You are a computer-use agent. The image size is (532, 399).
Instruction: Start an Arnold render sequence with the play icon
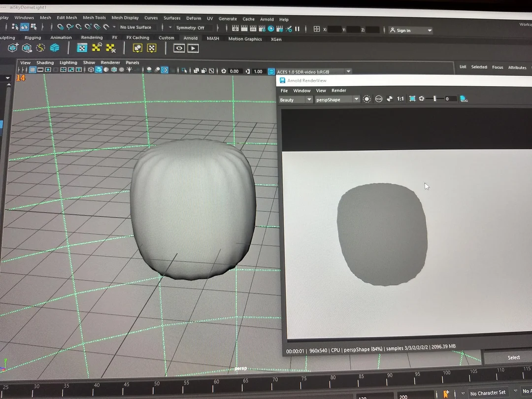click(194, 48)
